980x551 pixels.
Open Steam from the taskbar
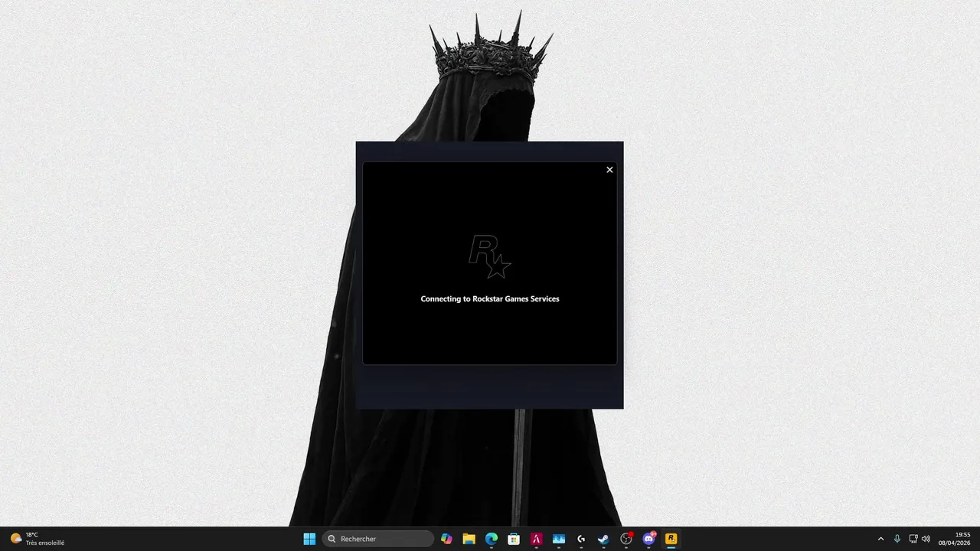(x=604, y=539)
